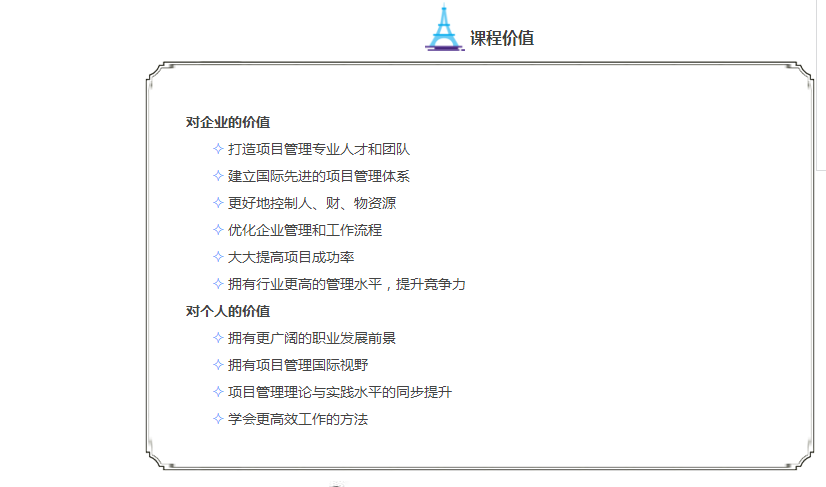Click the 对企业的价值 section heading
The height and width of the screenshot is (487, 826).
(227, 122)
